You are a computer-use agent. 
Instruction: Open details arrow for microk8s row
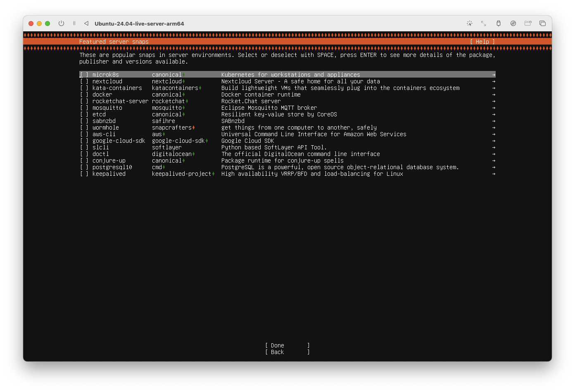[494, 75]
